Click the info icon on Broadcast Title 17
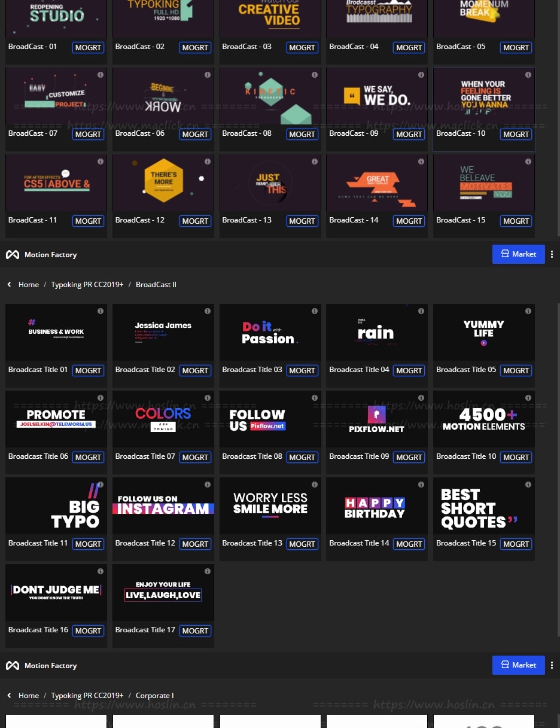 click(208, 571)
